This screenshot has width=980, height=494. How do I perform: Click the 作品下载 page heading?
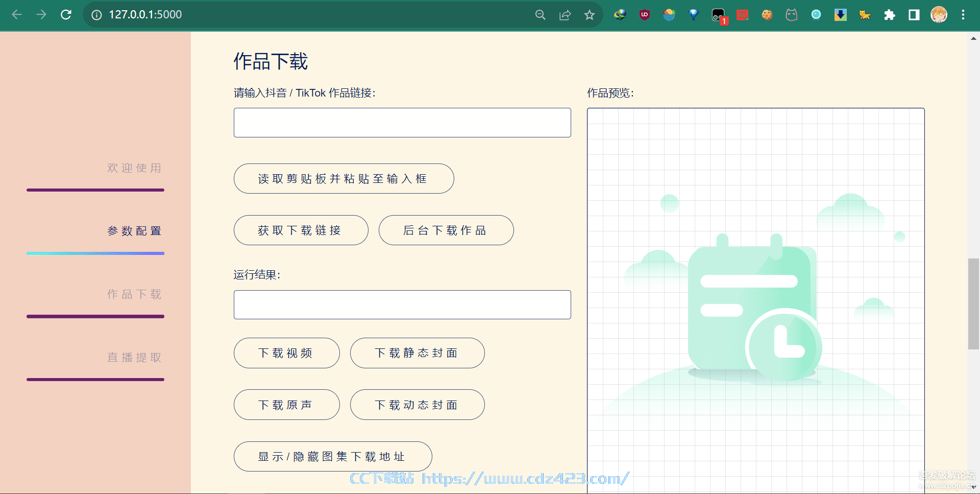271,61
